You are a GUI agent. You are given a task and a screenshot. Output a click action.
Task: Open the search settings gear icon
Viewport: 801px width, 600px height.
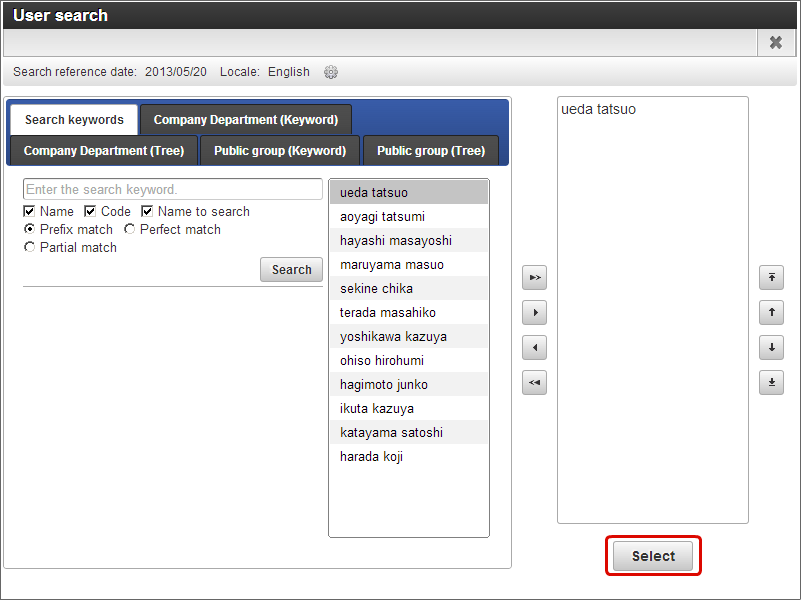coord(331,72)
